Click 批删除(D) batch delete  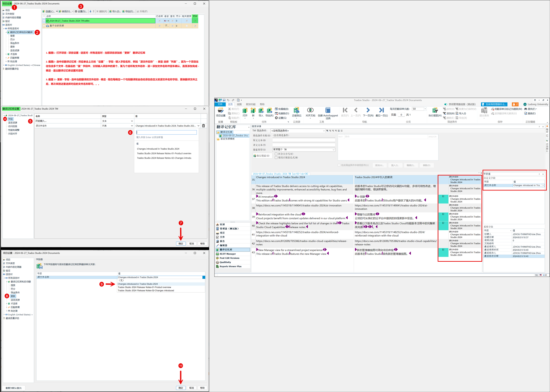pos(282,113)
